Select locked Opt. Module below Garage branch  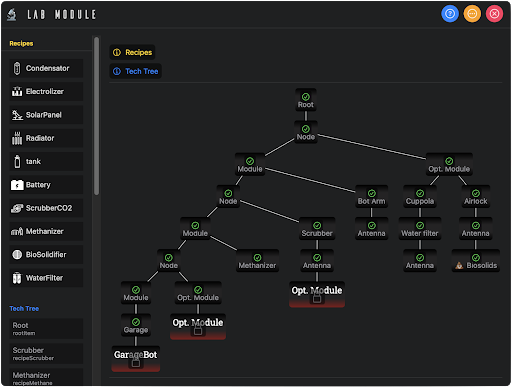coord(198,327)
